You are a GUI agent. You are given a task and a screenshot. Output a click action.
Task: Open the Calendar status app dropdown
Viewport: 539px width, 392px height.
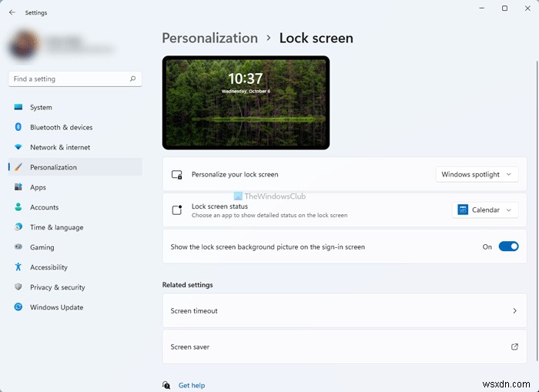[484, 209]
